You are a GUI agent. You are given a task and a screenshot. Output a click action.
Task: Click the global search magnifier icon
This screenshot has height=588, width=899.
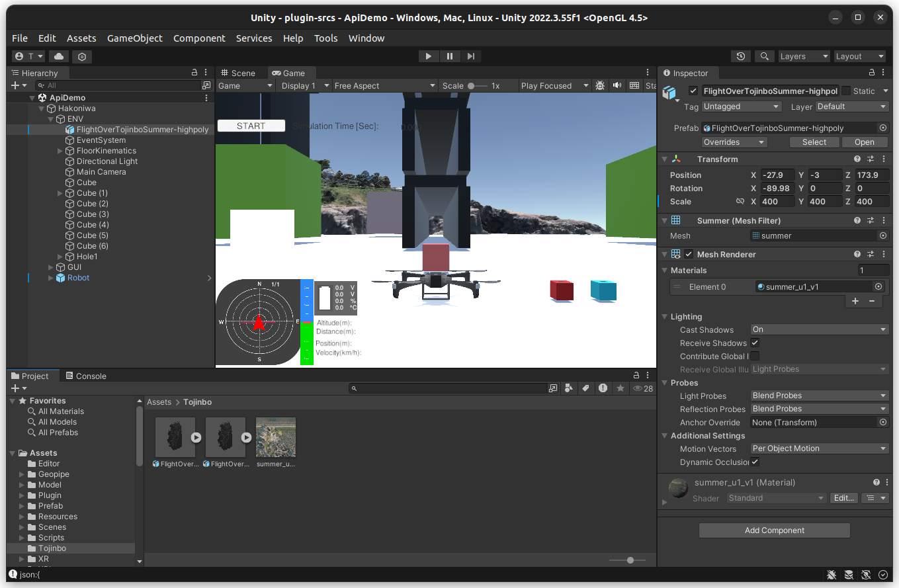(765, 56)
